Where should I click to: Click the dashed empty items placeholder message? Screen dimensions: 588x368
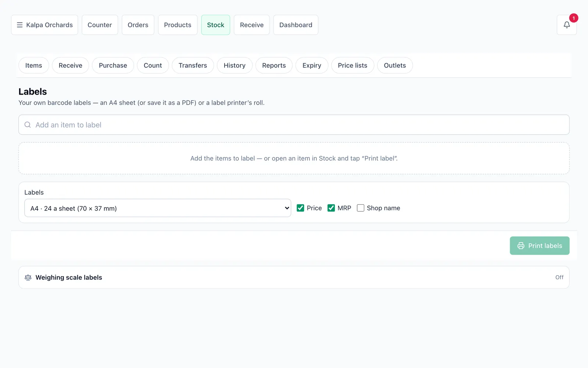click(x=294, y=158)
